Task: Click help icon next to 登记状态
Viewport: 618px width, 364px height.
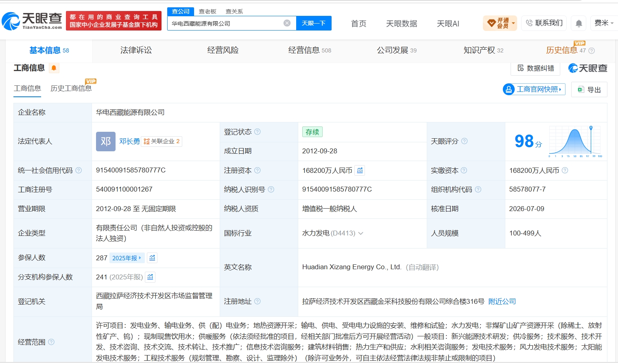Action: 257,132
